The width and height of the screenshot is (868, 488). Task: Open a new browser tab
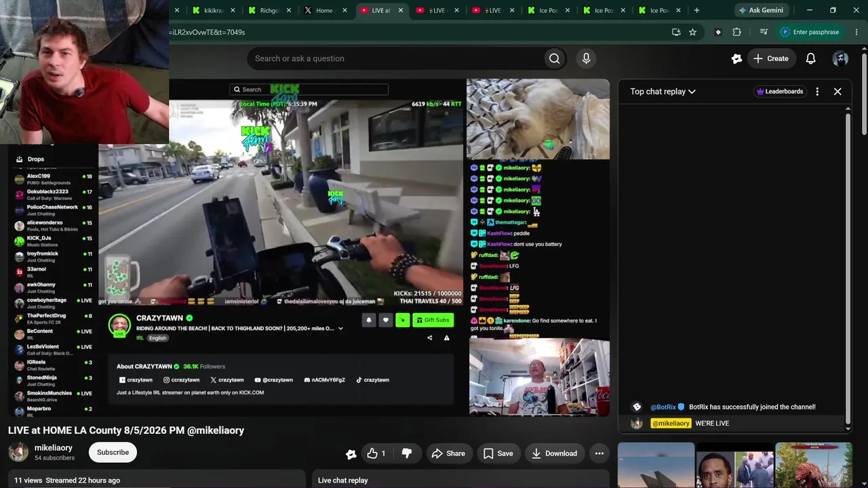[696, 10]
